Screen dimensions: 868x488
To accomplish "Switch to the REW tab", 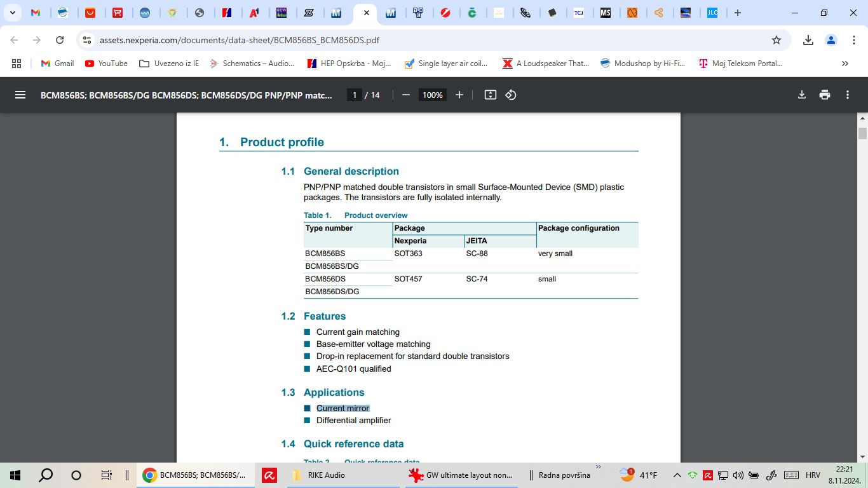I will coord(281,13).
